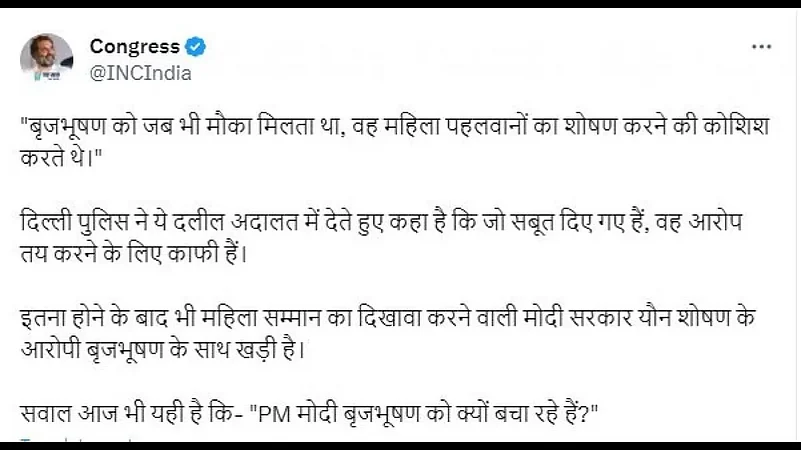This screenshot has height=450, width=801.
Task: Click the partially visible Translate post link
Action: [x=60, y=441]
